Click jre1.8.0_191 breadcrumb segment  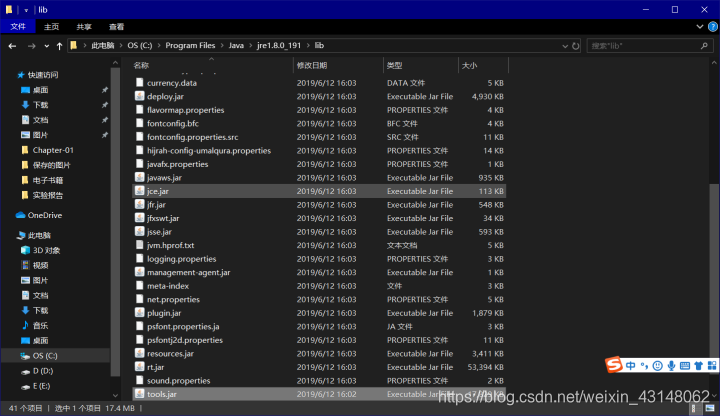(x=279, y=45)
